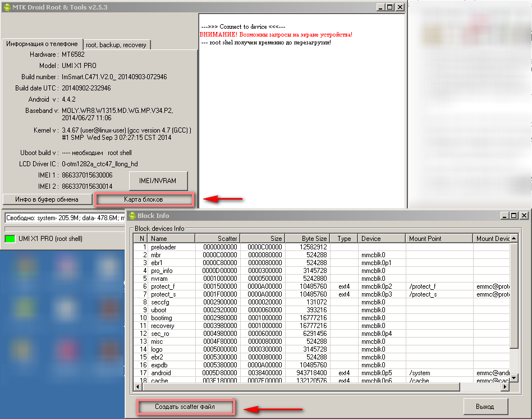This screenshot has width=532, height=419.
Task: Click the green UMI X1 PRO status indicator
Action: click(10, 239)
